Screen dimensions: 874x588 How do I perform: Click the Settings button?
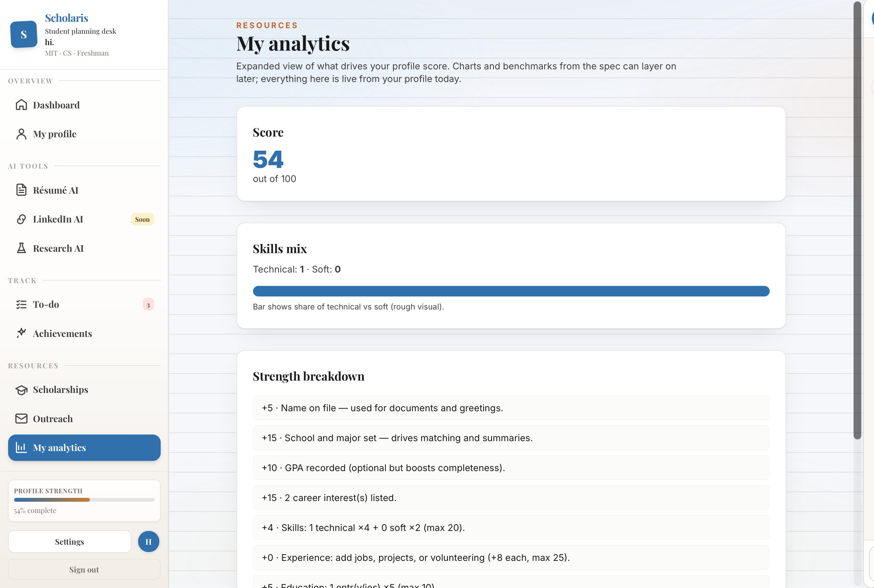point(69,542)
